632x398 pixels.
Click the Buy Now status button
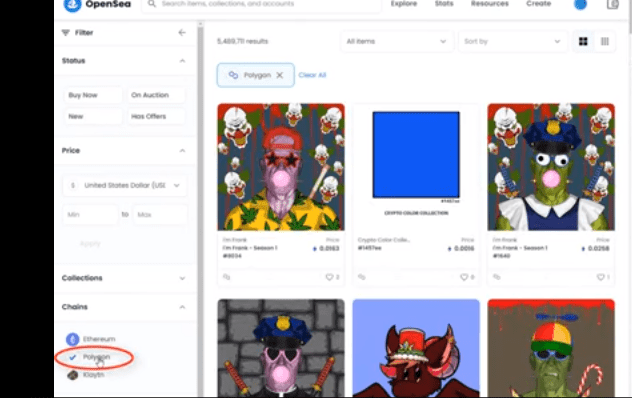pos(93,95)
